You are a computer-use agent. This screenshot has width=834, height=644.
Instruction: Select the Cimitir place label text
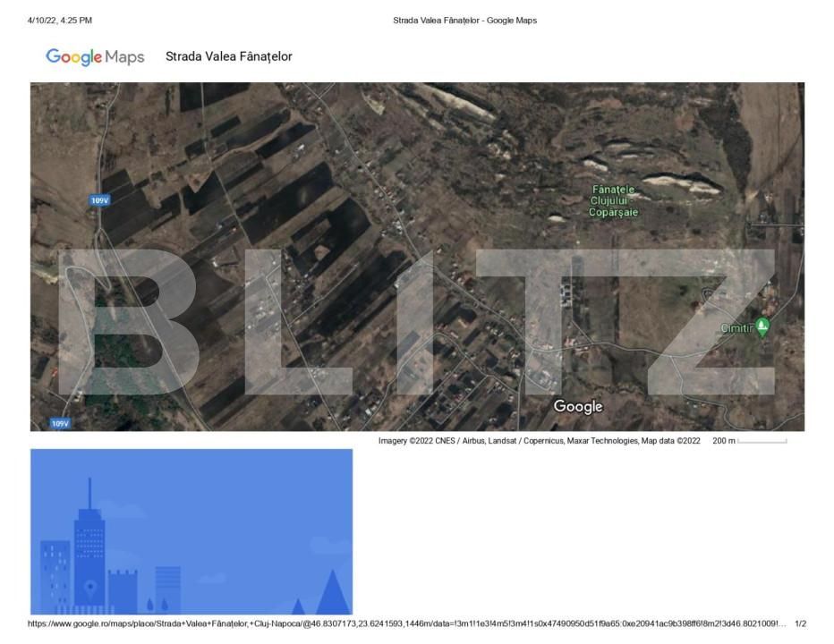(x=736, y=329)
